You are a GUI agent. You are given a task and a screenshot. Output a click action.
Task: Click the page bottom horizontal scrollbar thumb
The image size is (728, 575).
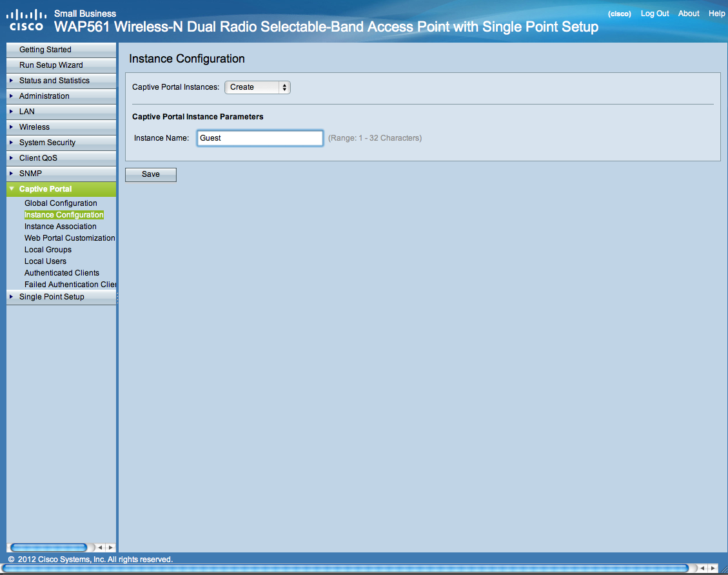tap(346, 568)
